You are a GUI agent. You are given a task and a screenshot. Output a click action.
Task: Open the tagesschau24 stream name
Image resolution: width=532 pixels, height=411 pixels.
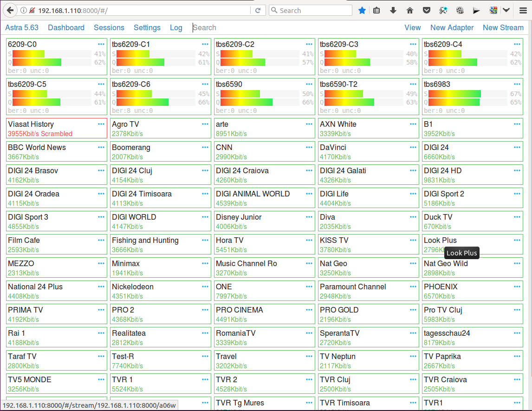[x=447, y=333]
